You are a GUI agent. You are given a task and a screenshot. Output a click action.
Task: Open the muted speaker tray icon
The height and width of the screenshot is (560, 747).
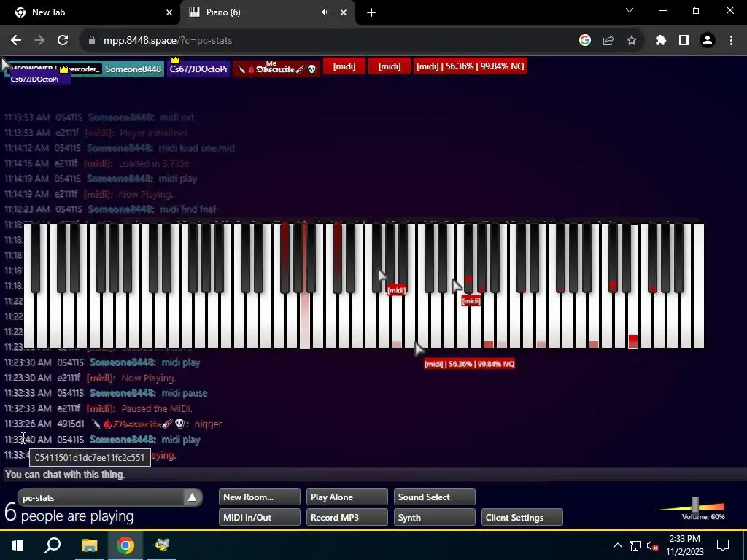click(652, 545)
